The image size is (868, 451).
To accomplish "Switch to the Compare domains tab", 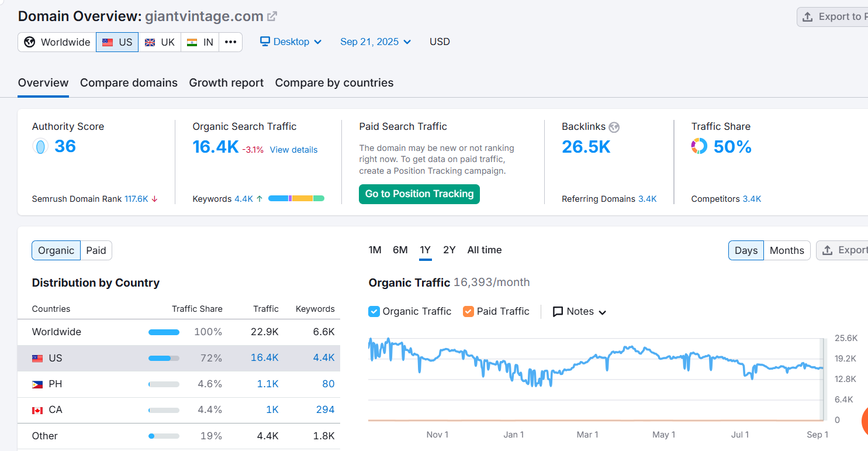I will [129, 83].
